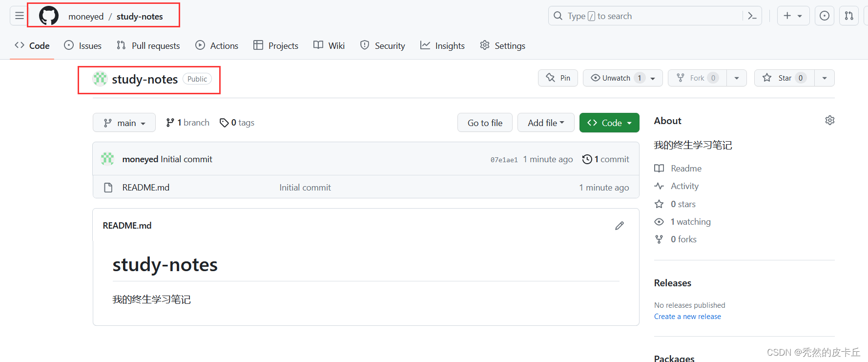Image resolution: width=868 pixels, height=362 pixels.
Task: Click Create a new release link
Action: (x=687, y=317)
